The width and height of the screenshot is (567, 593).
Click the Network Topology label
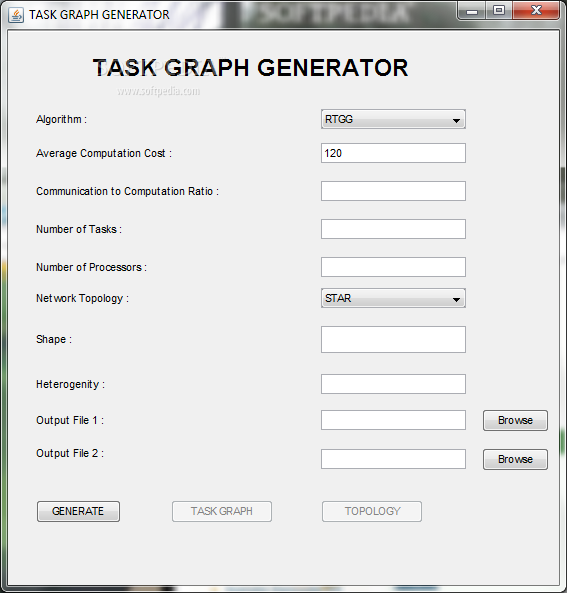[x=82, y=298]
